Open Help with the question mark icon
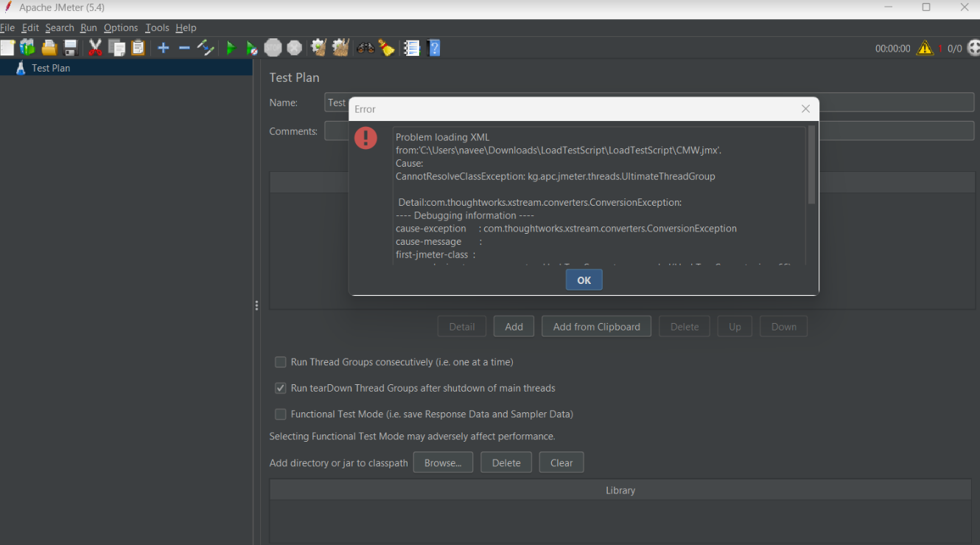980x545 pixels. [x=434, y=48]
